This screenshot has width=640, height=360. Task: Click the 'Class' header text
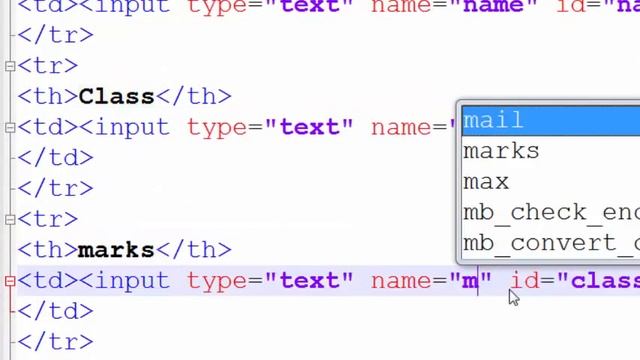[116, 97]
